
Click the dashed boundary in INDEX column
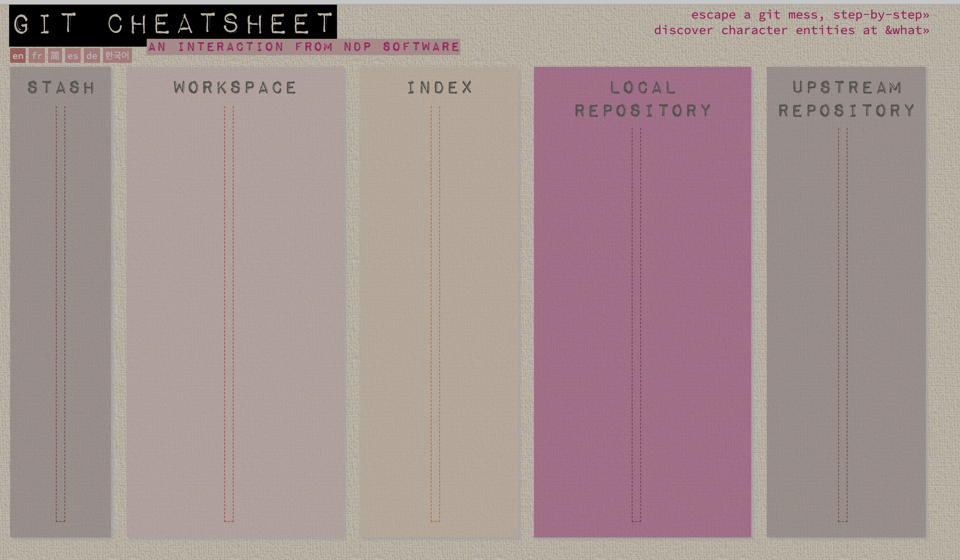pos(440,320)
